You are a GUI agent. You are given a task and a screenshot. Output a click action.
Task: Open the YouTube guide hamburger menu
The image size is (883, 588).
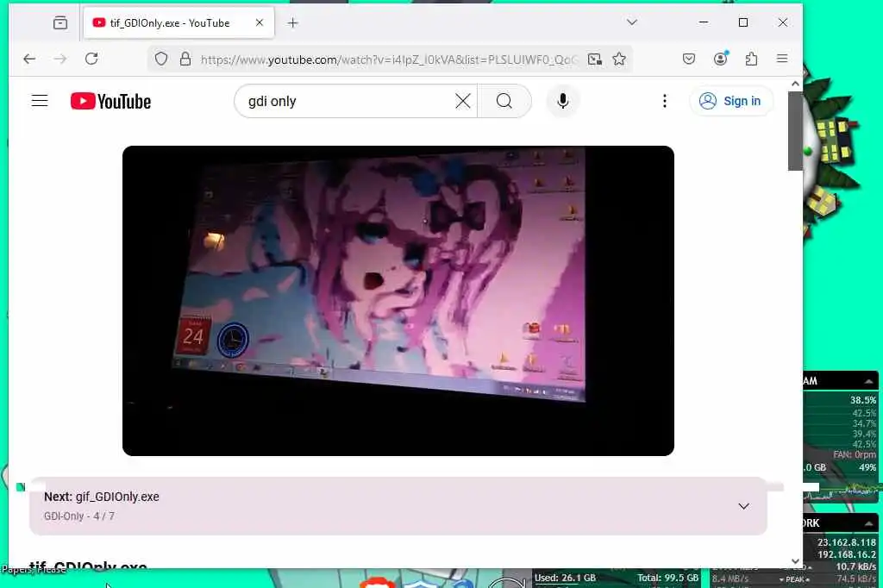point(40,101)
